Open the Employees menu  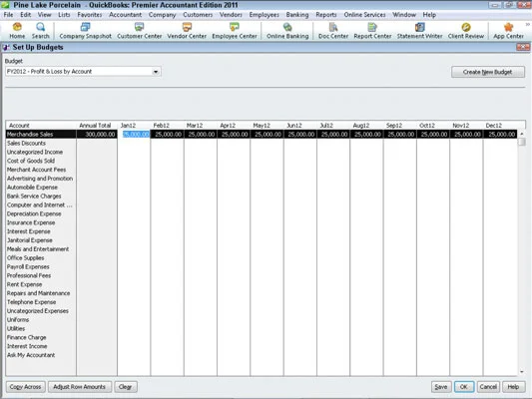point(264,15)
